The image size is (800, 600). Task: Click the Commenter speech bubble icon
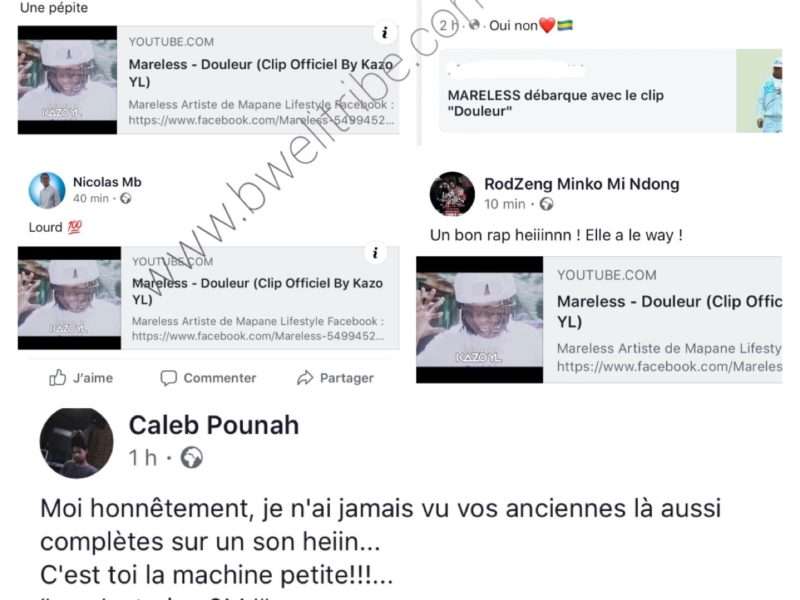168,378
